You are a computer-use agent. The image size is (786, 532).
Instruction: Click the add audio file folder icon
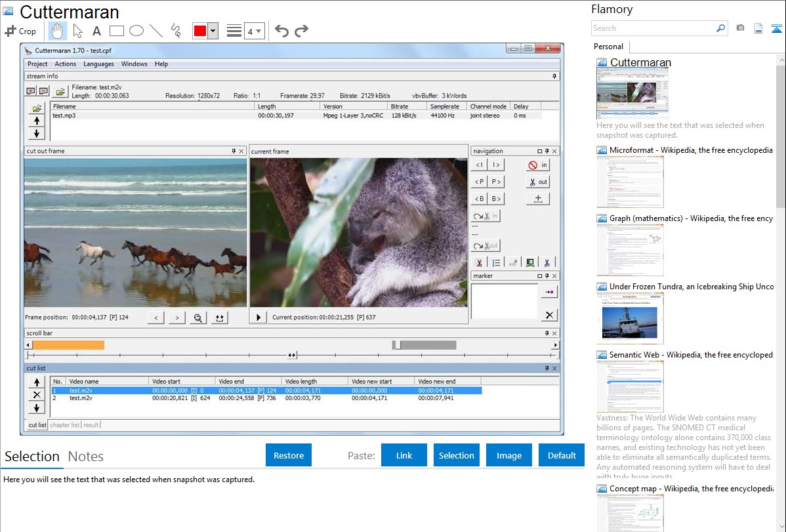click(x=37, y=108)
